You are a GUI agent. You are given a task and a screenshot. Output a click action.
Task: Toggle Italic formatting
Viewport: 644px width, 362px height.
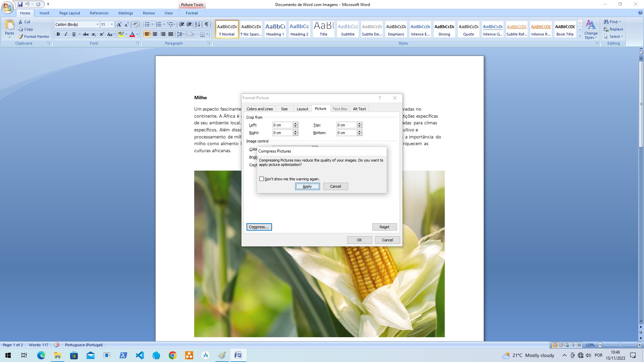tap(66, 34)
